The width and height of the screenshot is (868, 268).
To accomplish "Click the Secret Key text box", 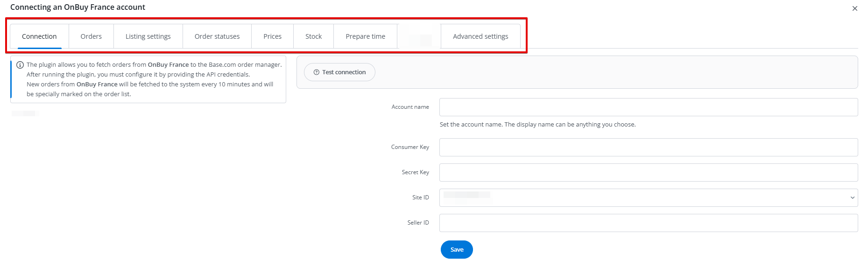I will point(648,173).
